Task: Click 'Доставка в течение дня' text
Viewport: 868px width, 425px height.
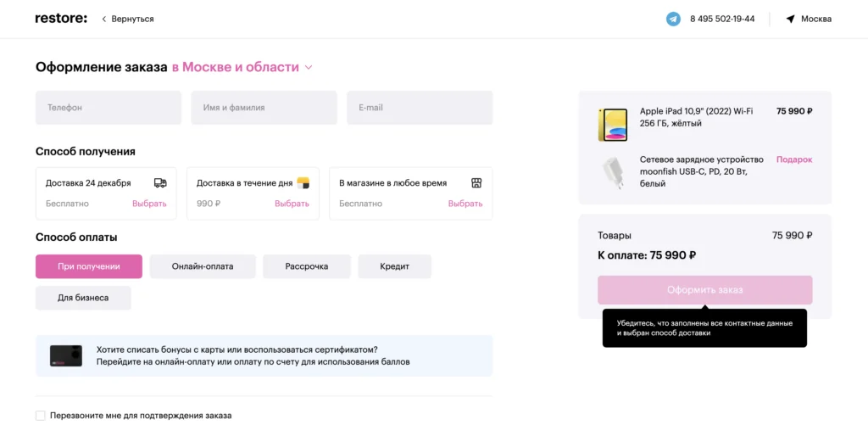Action: pos(244,183)
